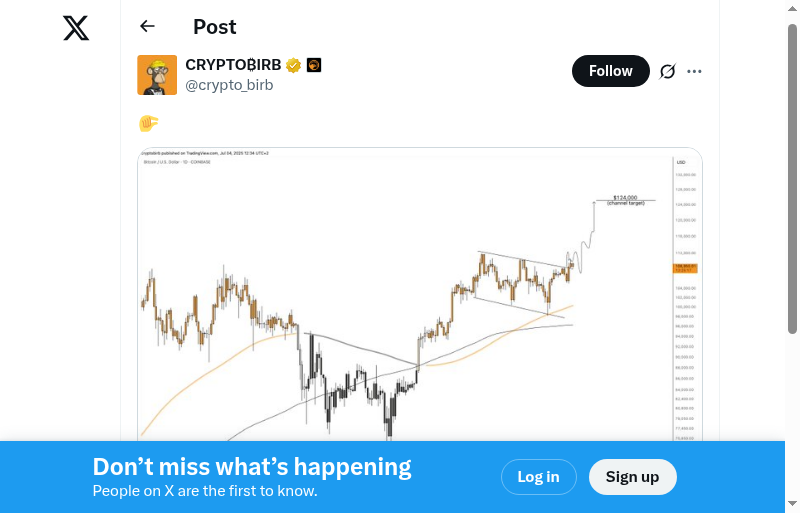The height and width of the screenshot is (513, 800).
Task: Open the Grok explain icon
Action: 668,71
